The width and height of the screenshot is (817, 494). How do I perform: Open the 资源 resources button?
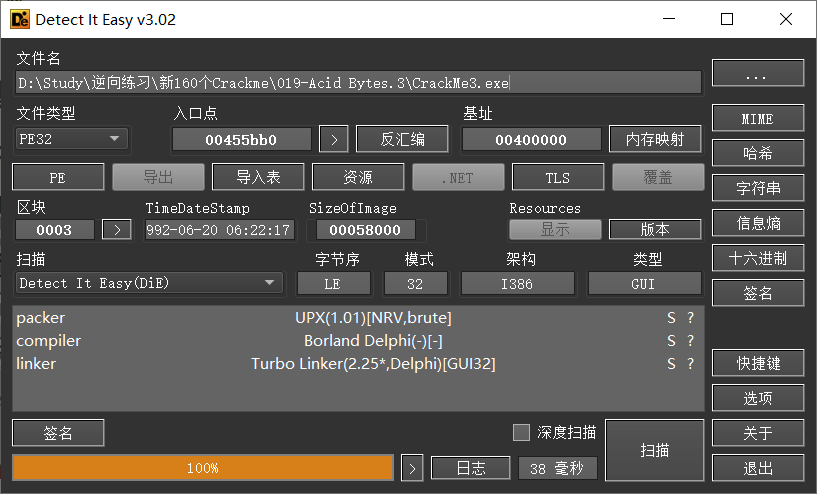point(358,177)
